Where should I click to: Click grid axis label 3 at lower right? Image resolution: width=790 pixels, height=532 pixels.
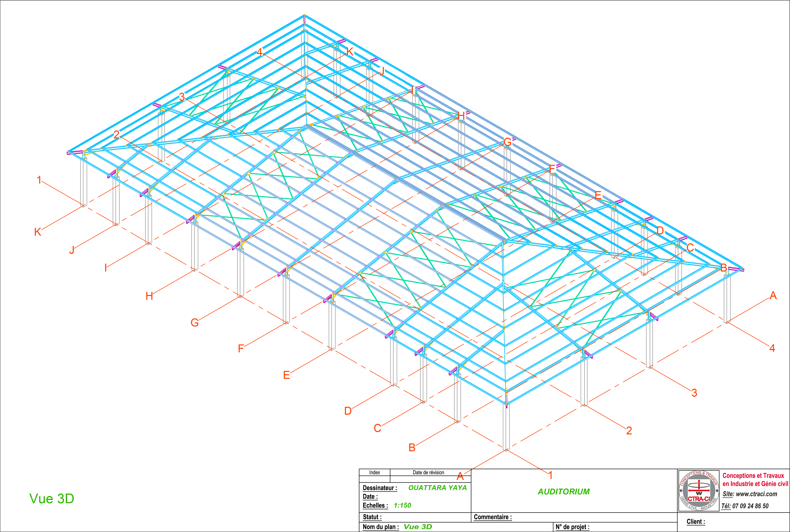click(694, 393)
